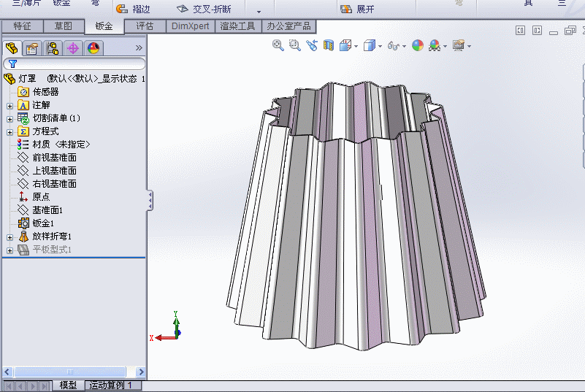Click the Edit Appearance color ball icon
This screenshot has width=585, height=392.
418,45
